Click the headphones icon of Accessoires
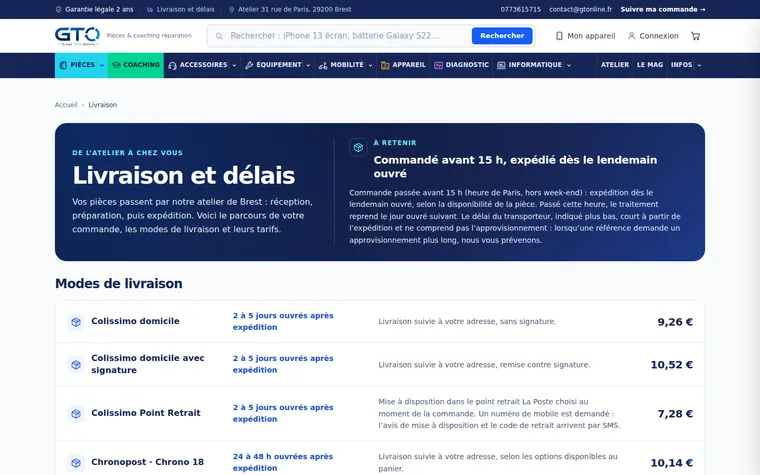The height and width of the screenshot is (475, 760). [173, 65]
